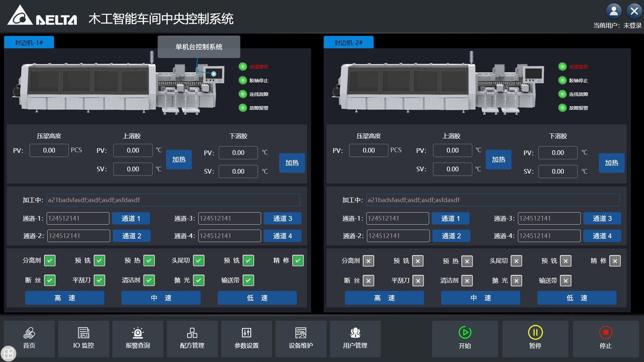Set 低 速 on 封边机-2#
Screen dimensions: 644x362
577,298
